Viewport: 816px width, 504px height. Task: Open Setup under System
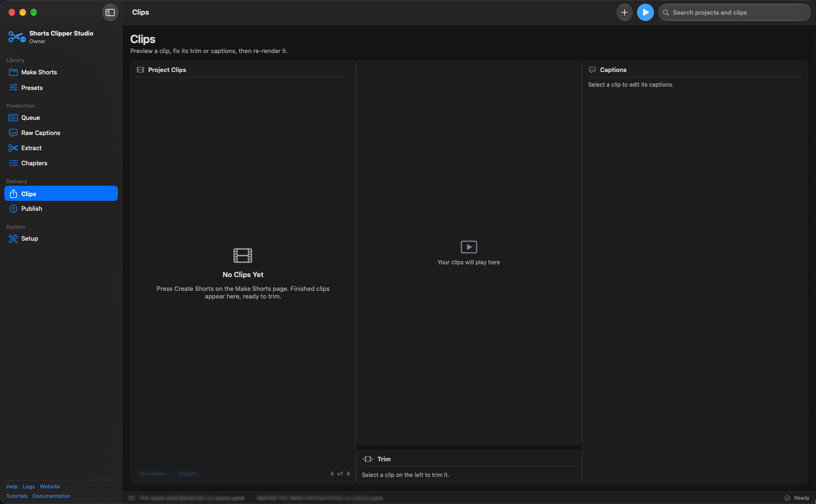click(61, 238)
